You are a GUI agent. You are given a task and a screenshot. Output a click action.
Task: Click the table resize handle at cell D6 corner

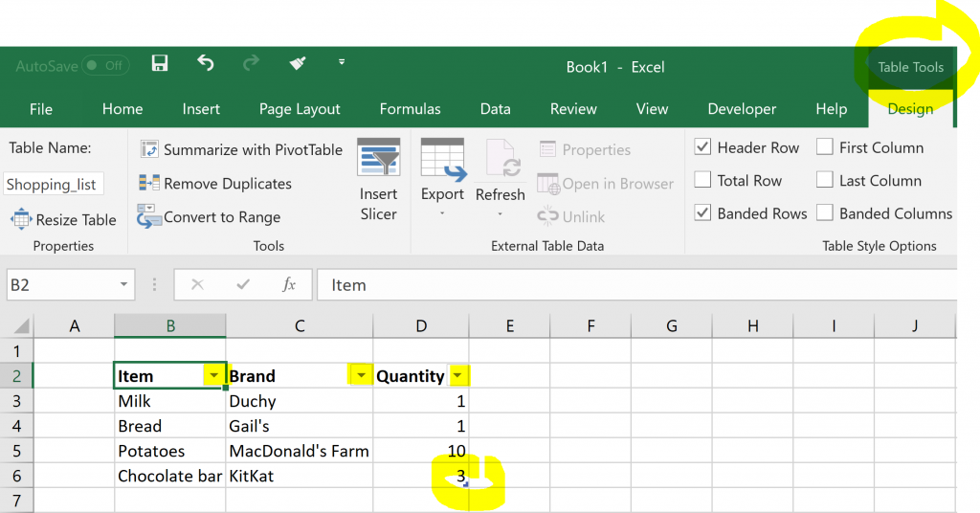tap(466, 485)
